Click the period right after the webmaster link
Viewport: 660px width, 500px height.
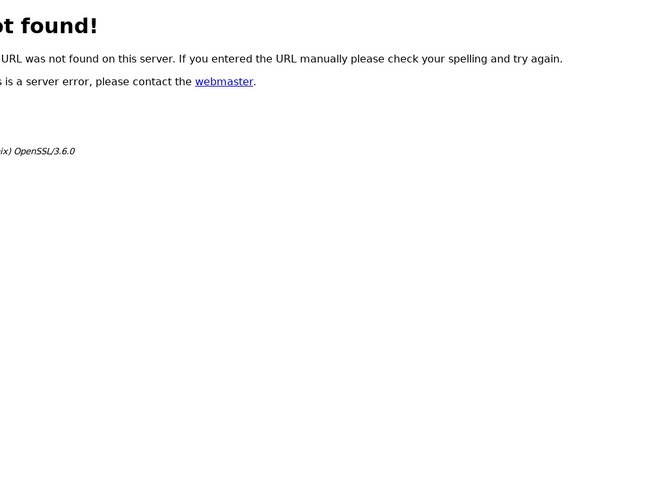coord(255,85)
